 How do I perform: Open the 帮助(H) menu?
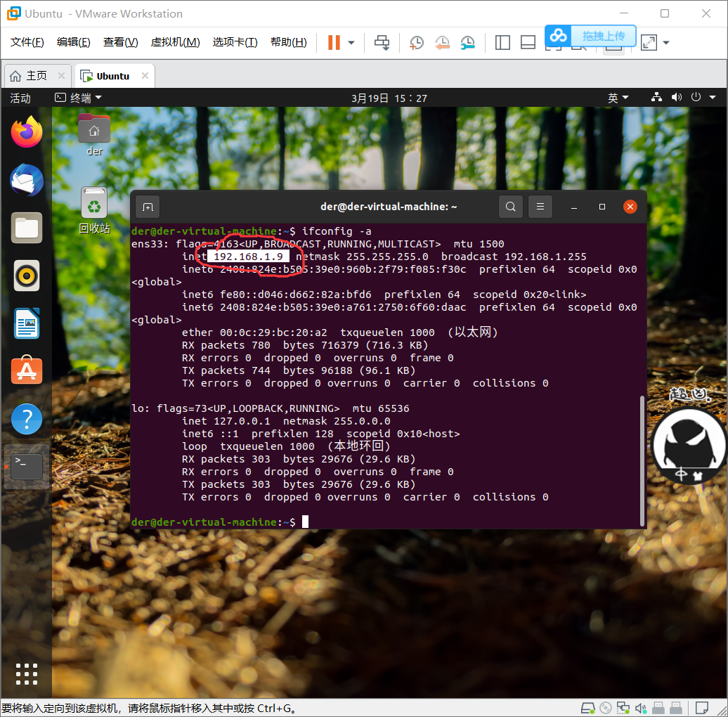[x=288, y=42]
